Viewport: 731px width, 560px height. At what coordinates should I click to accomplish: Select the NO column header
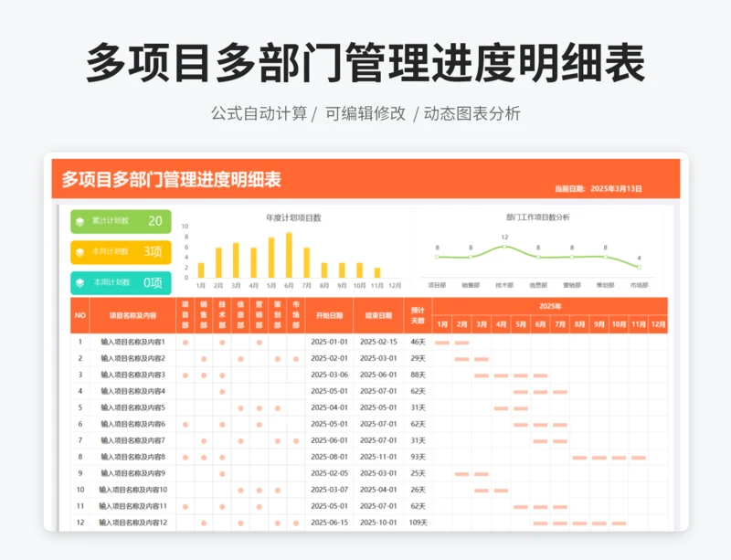click(79, 316)
